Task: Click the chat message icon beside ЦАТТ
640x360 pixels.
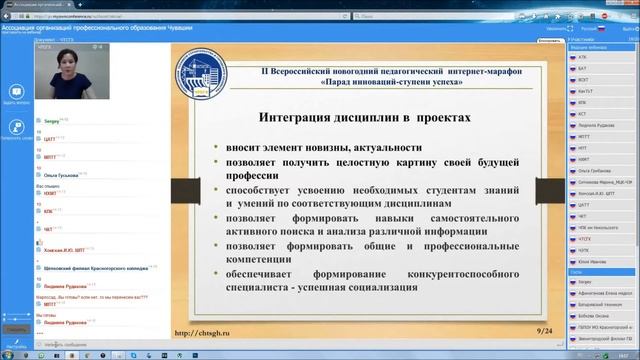Action: (39, 139)
